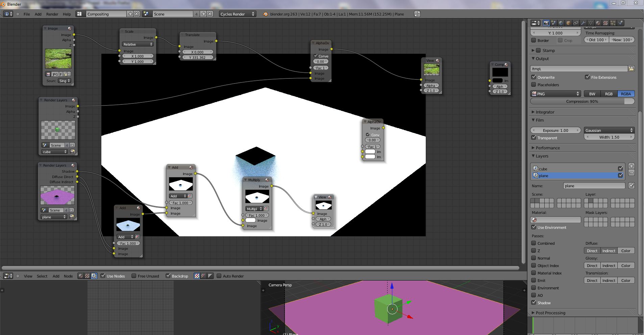The image size is (644, 335).
Task: Open the Object properties cube icon
Action: (x=568, y=23)
